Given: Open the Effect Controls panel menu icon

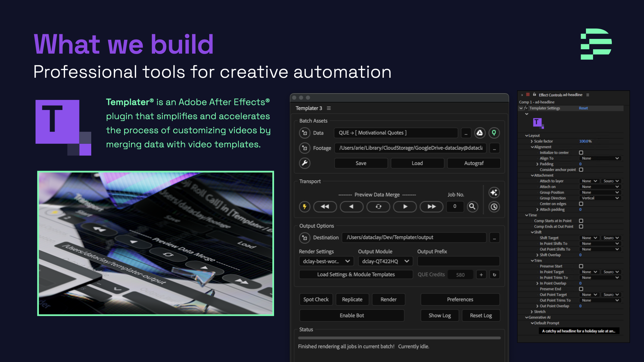Looking at the screenshot, I should 588,95.
